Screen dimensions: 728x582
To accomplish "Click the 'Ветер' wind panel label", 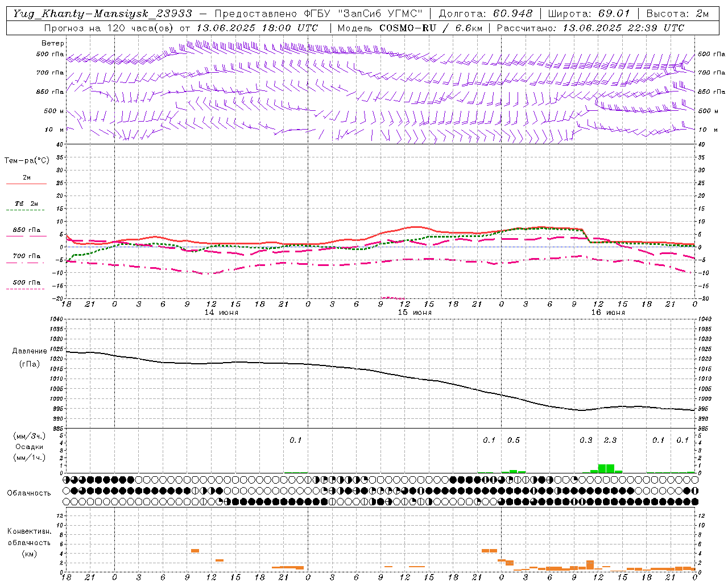I will coord(53,43).
